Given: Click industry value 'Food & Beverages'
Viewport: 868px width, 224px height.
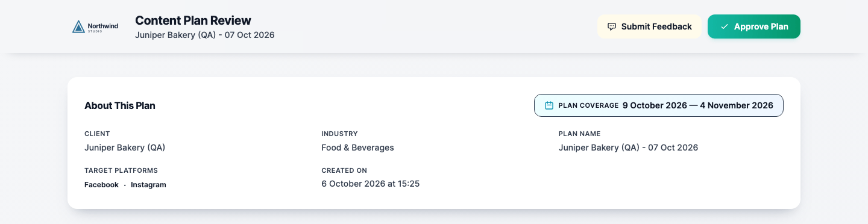Looking at the screenshot, I should tap(357, 147).
